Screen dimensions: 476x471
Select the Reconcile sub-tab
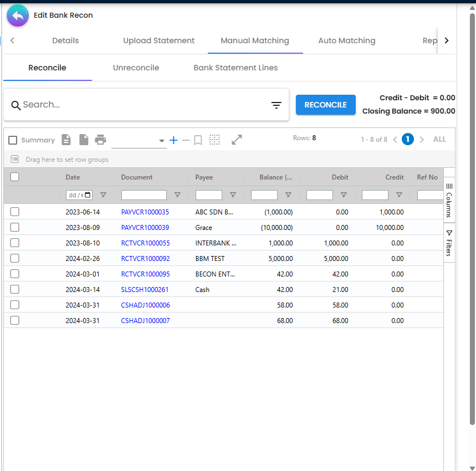47,68
